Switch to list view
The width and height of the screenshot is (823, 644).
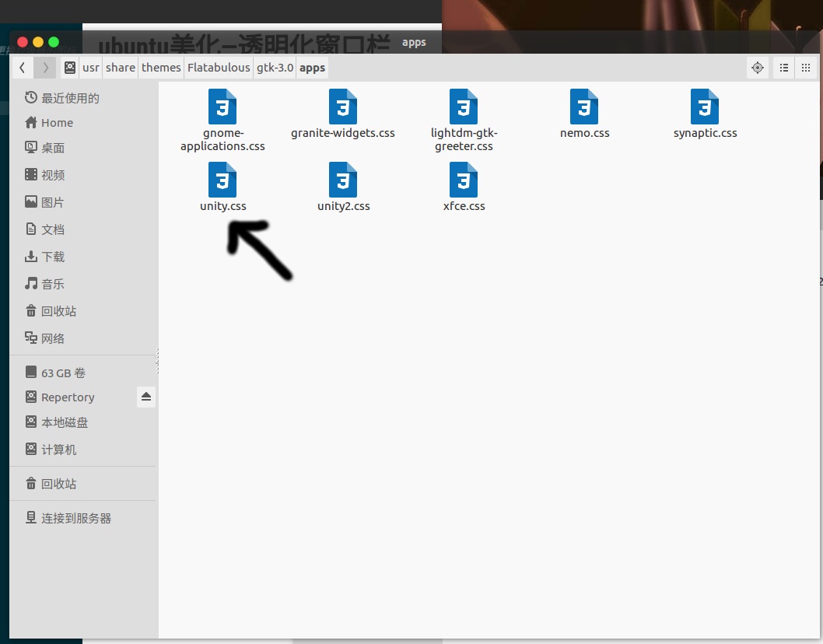[784, 68]
